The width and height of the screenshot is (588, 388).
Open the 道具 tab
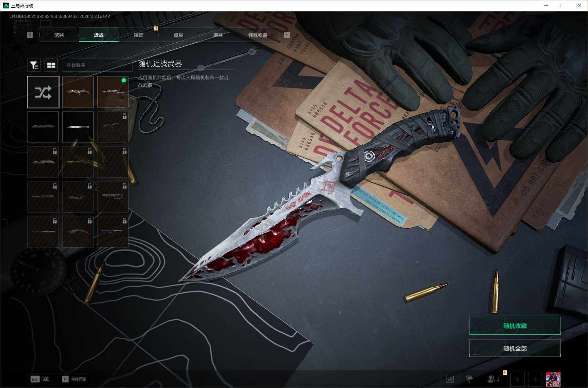[x=218, y=35]
